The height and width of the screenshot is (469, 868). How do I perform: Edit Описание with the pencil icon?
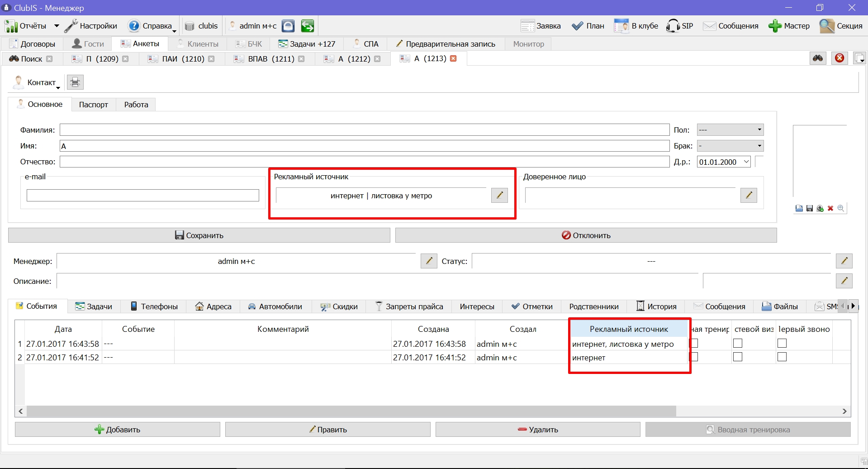coord(844,281)
